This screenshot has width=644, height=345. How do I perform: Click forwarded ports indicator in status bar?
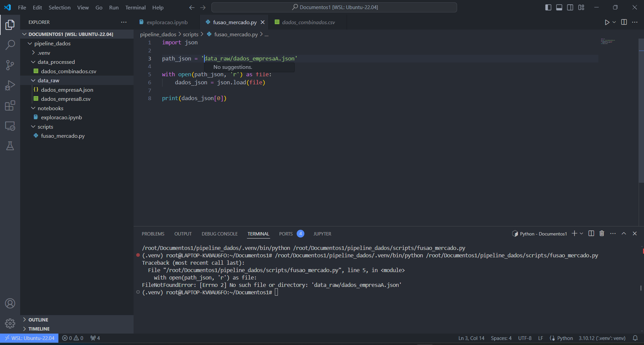[x=95, y=338]
